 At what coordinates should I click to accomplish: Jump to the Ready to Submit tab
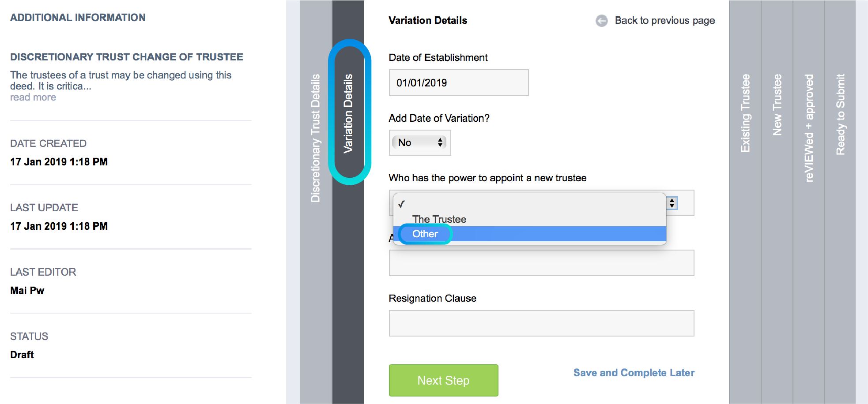840,115
